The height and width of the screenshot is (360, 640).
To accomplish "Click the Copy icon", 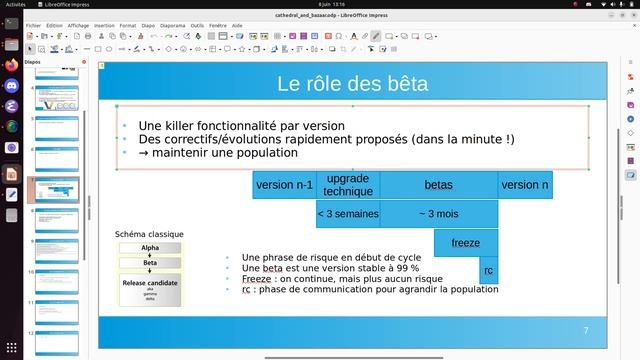I will tap(112, 36).
